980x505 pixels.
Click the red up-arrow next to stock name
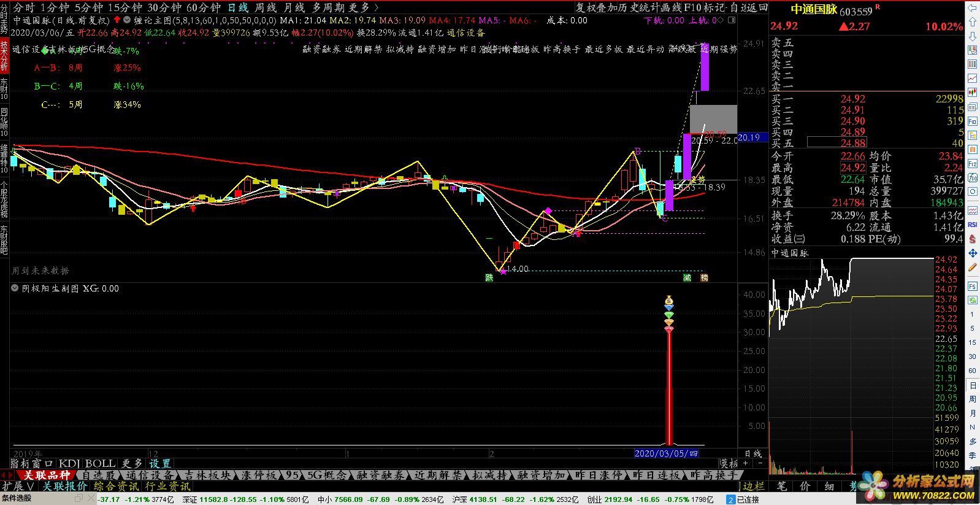click(x=117, y=20)
